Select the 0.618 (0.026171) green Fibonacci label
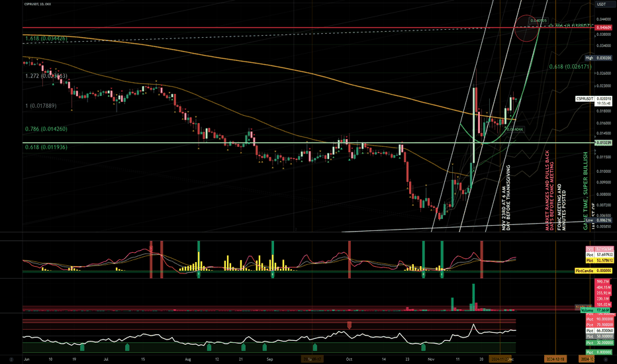The width and height of the screenshot is (617, 364). pos(570,67)
